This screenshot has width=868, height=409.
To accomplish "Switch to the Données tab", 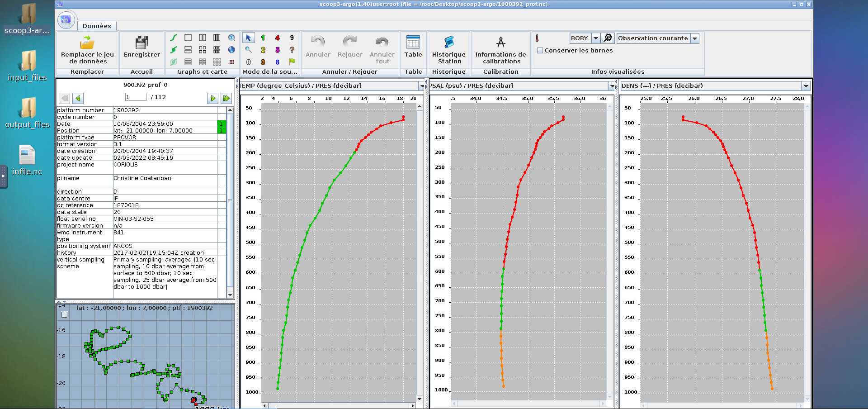I will click(x=97, y=26).
